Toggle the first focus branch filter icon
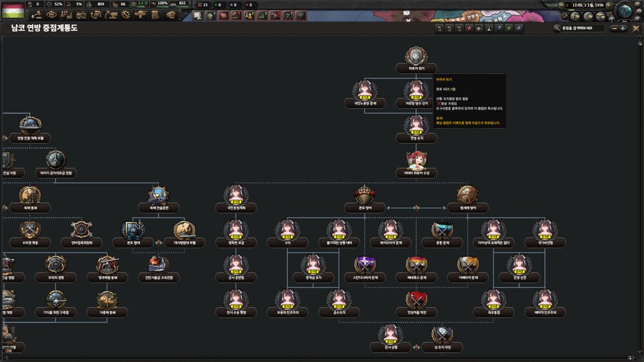The image size is (644, 362). pos(439,29)
